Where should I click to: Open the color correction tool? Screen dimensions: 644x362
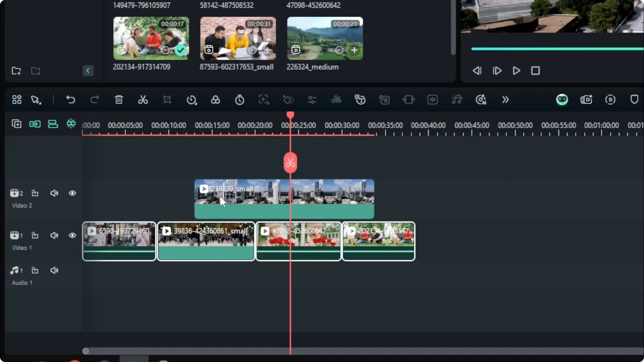pyautogui.click(x=216, y=100)
